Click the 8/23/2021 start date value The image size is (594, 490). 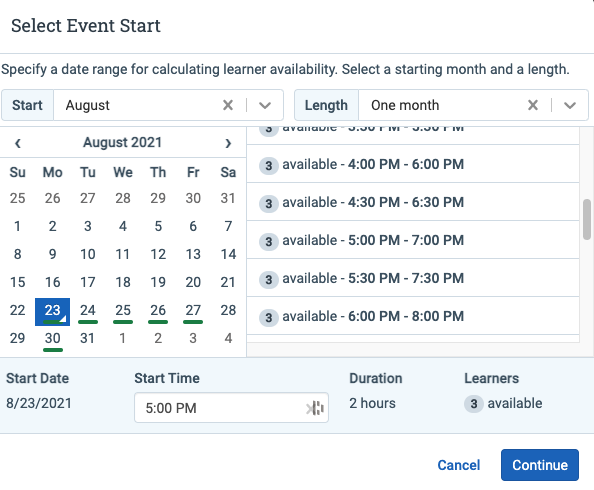click(39, 403)
